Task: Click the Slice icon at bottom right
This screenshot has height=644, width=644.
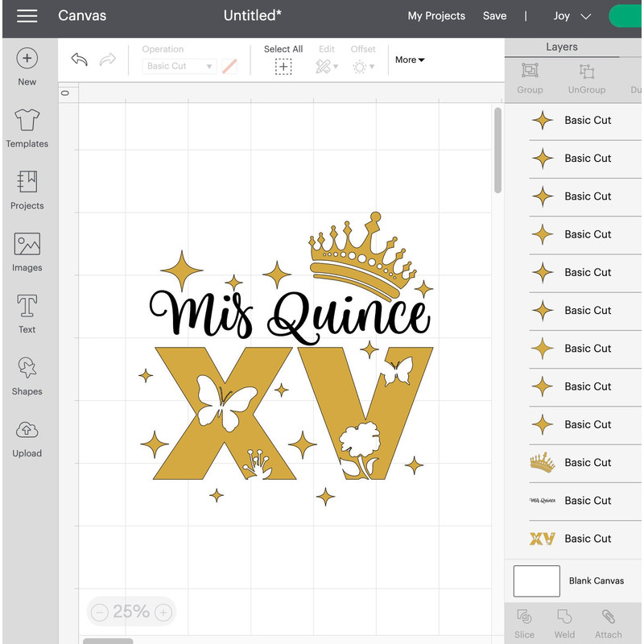Action: tap(524, 622)
